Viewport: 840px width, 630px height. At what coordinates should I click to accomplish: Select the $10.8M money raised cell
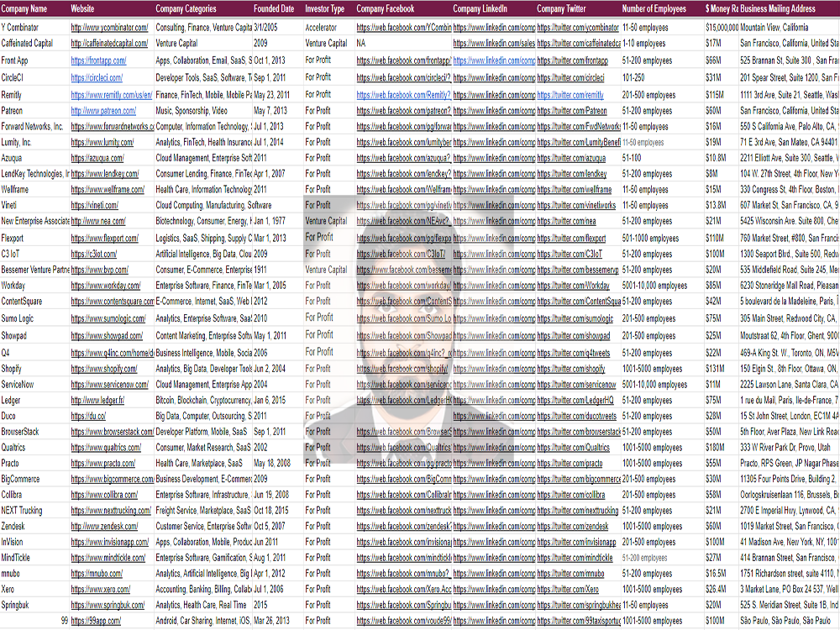tap(717, 159)
